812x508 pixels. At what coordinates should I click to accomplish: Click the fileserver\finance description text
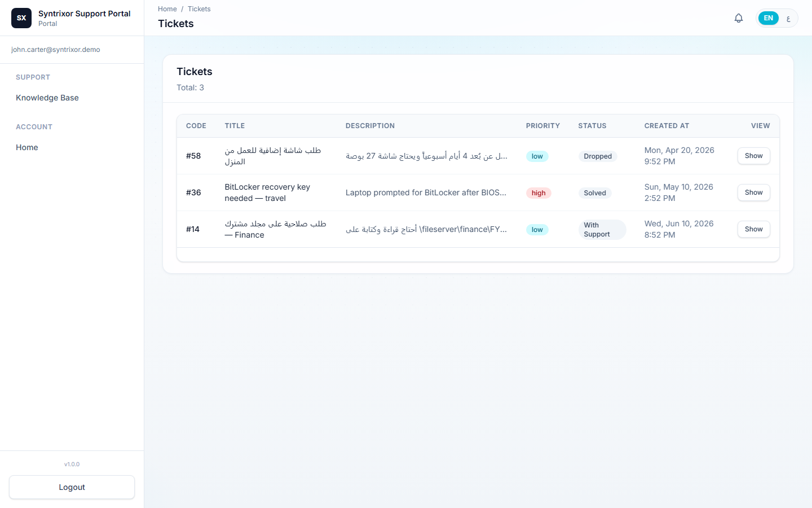point(426,229)
